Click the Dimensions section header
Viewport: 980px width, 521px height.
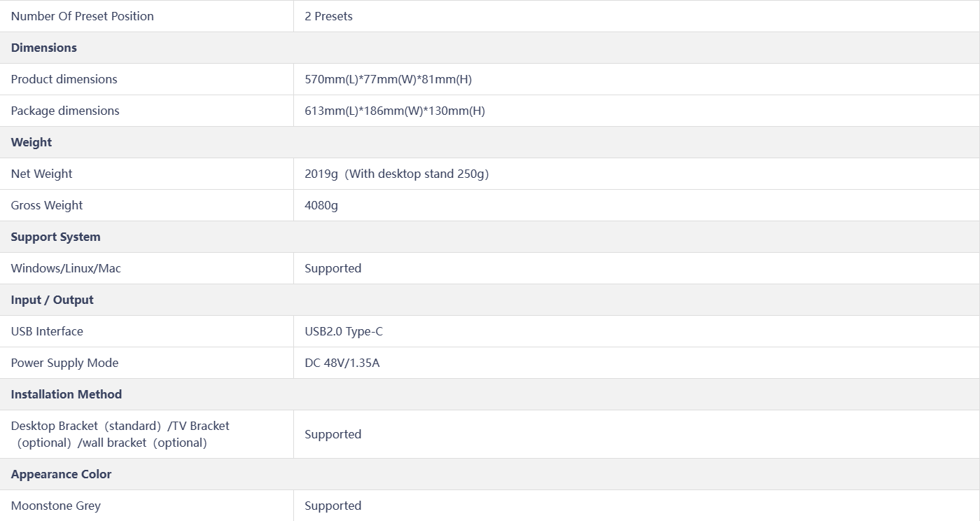tap(44, 48)
